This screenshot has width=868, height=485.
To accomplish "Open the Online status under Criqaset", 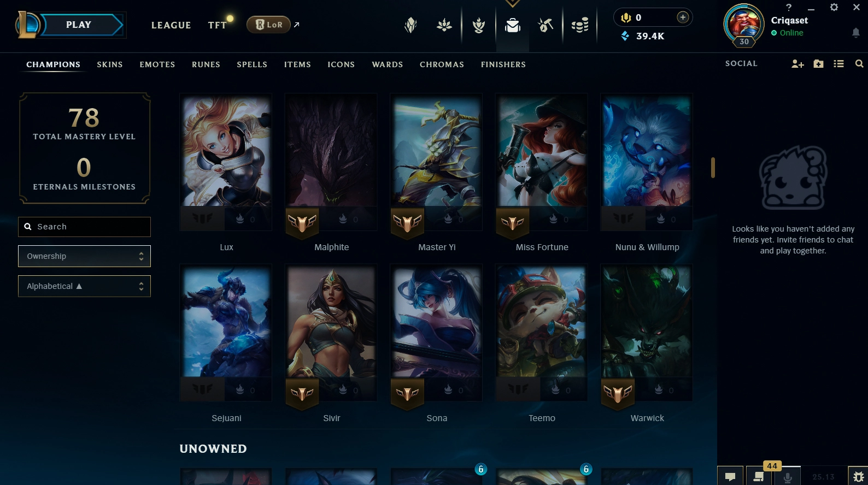I will click(787, 33).
